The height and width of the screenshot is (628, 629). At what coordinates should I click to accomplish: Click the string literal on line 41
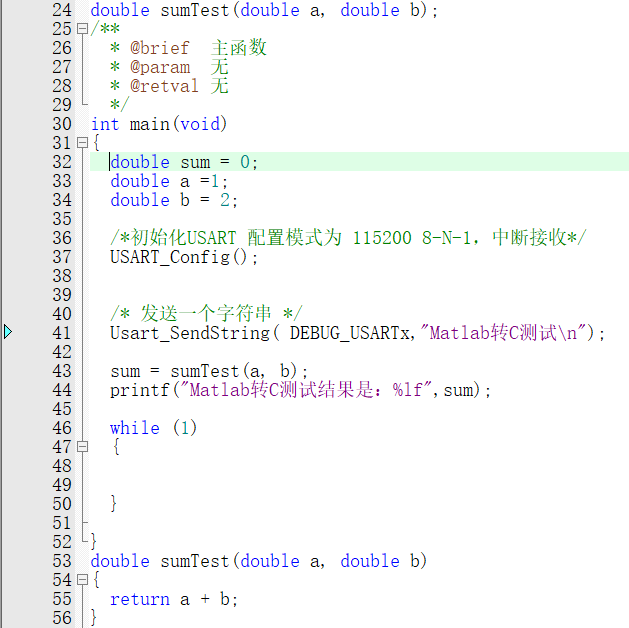click(503, 333)
